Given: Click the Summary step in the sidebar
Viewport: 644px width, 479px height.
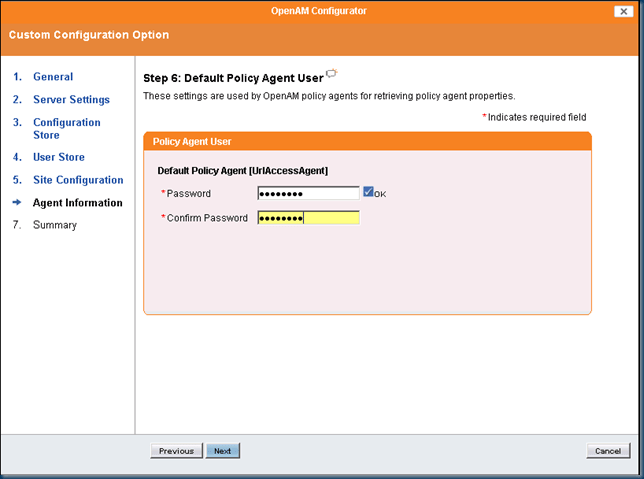Looking at the screenshot, I should tap(54, 225).
